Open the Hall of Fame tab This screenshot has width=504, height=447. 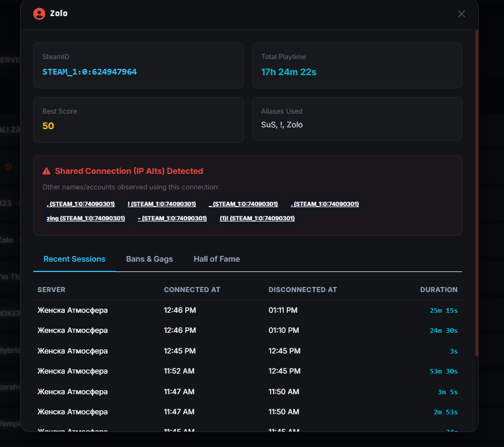(217, 259)
